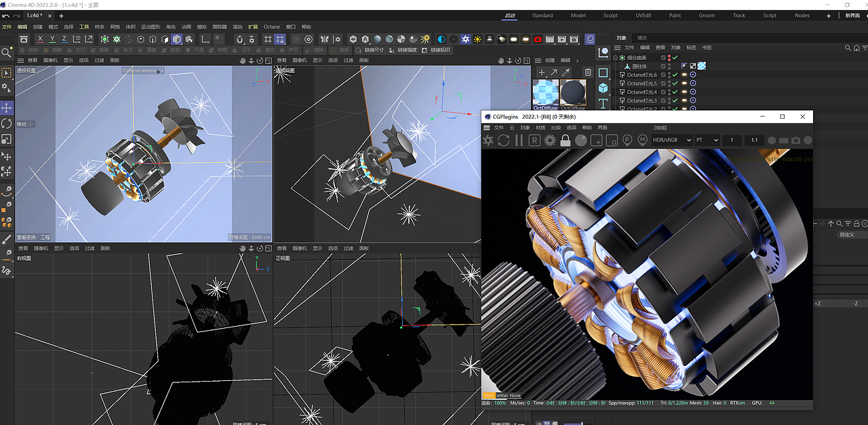
Task: Collapse the 细分曲面 tree node
Action: pos(615,58)
